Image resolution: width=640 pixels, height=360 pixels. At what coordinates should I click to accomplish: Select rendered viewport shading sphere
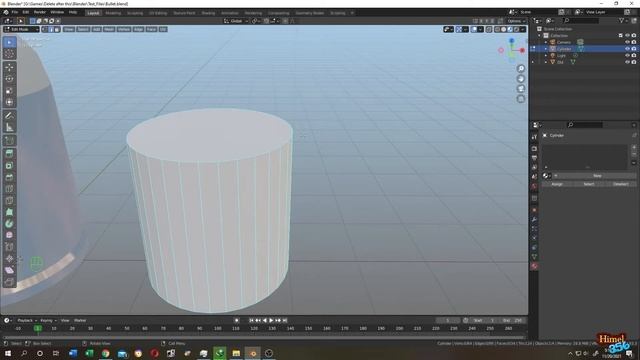[x=516, y=29]
